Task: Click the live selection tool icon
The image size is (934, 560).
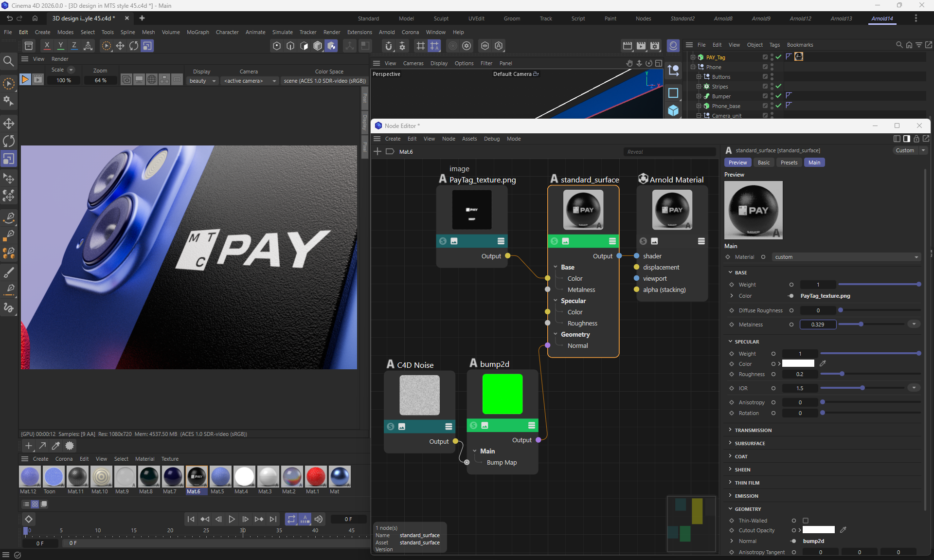Action: [9, 84]
